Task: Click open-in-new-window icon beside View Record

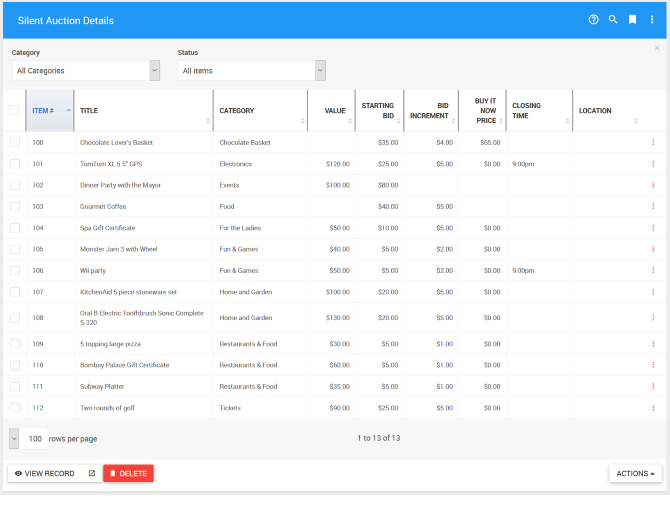Action: click(92, 473)
